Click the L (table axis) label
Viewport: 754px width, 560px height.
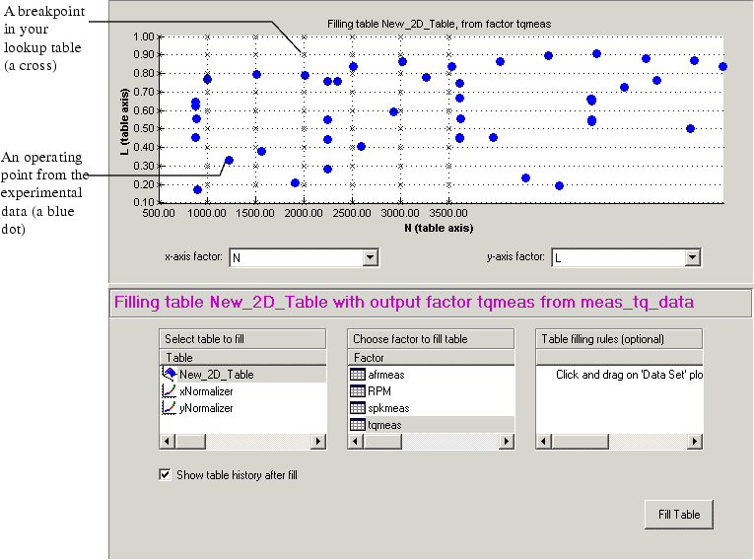[125, 121]
